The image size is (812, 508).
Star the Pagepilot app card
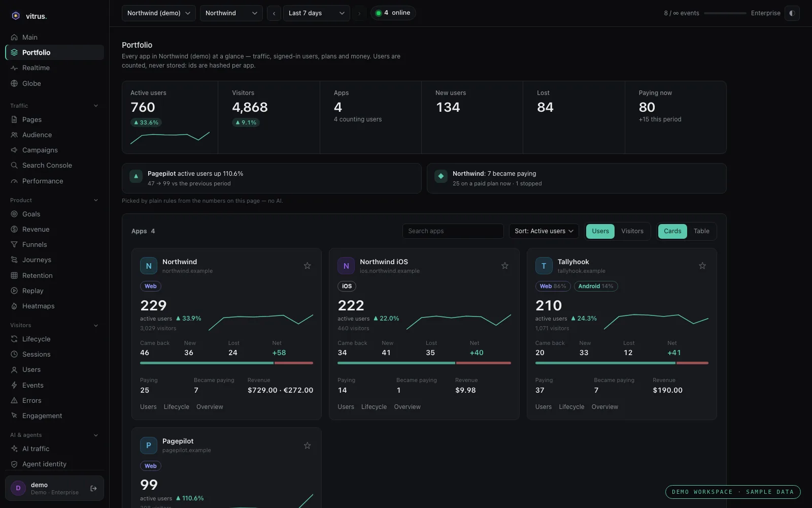pyautogui.click(x=307, y=446)
